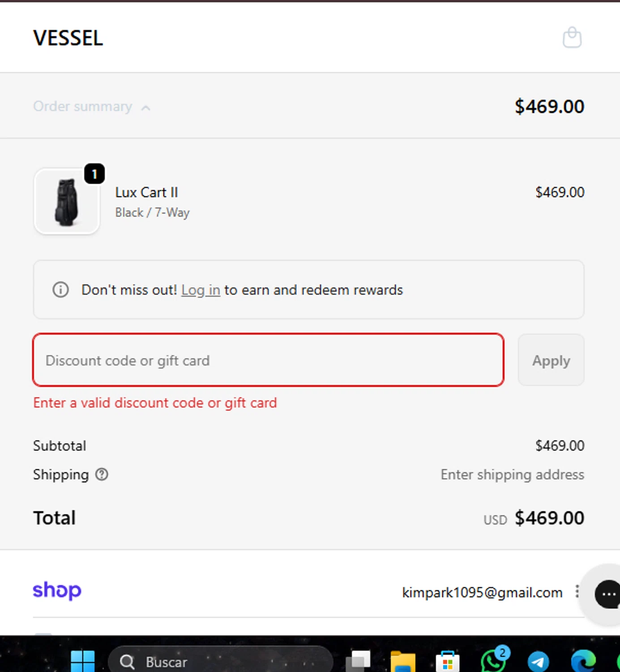Click the info icon beside Don't miss out
This screenshot has height=672, width=620.
point(61,290)
